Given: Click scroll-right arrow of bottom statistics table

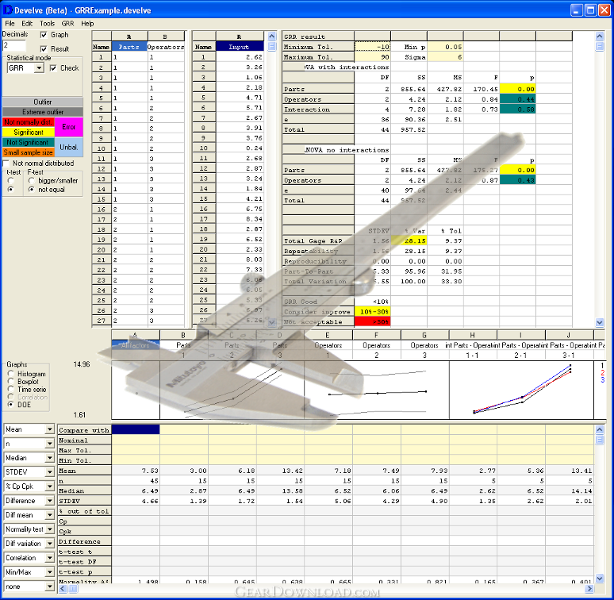Looking at the screenshot, I should click(x=590, y=589).
